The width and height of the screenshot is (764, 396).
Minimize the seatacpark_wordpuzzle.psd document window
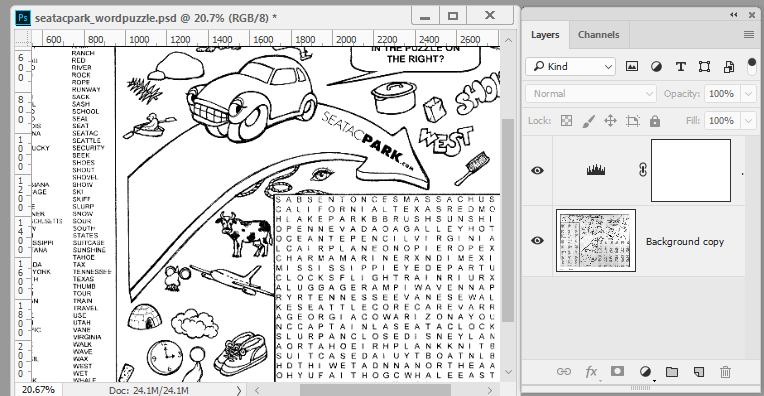coord(425,16)
